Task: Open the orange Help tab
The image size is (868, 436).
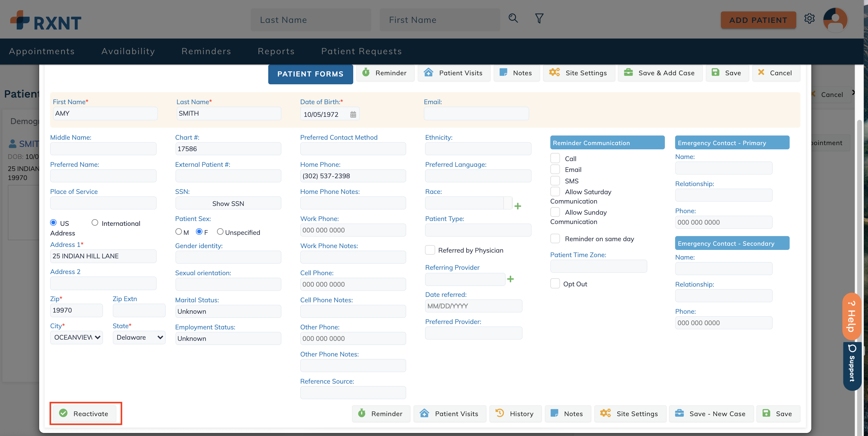Action: tap(851, 316)
